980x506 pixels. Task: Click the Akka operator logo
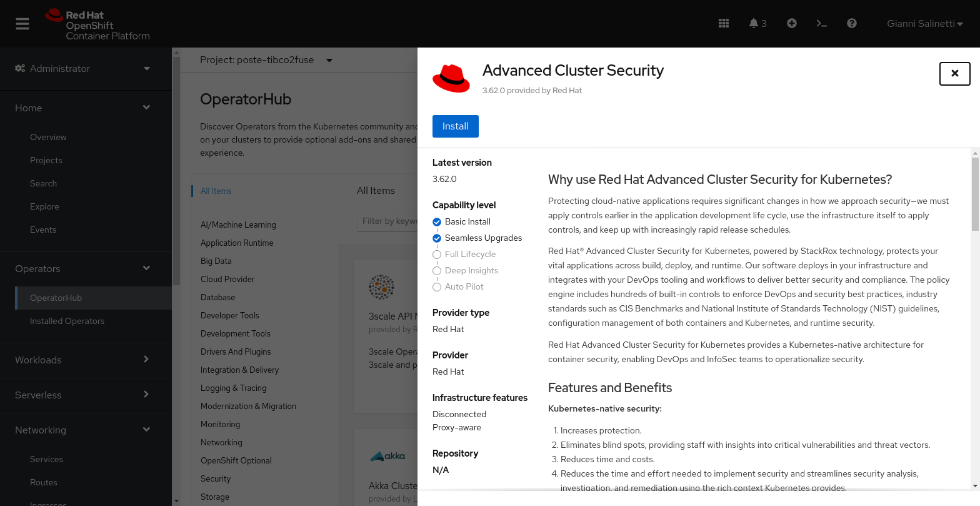pyautogui.click(x=387, y=456)
